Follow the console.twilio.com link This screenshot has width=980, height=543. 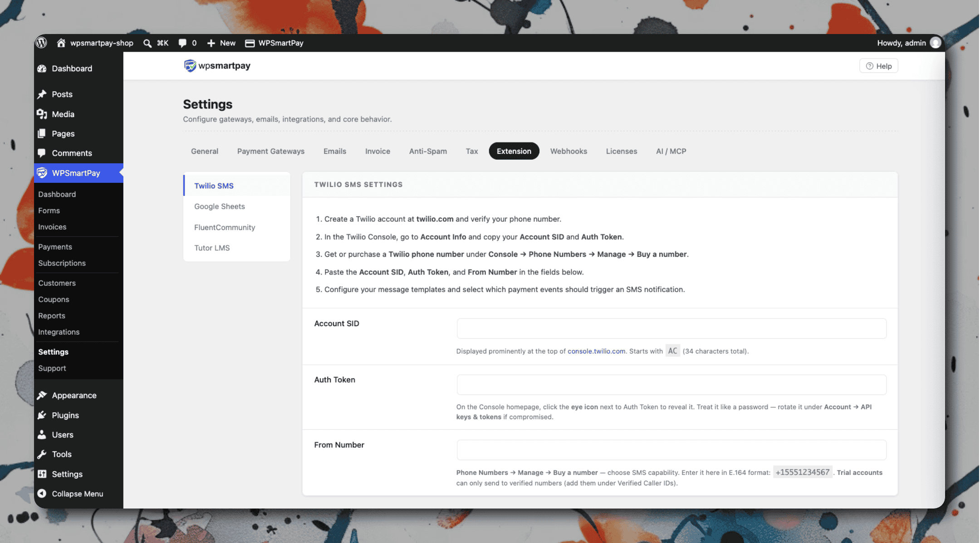click(x=596, y=351)
